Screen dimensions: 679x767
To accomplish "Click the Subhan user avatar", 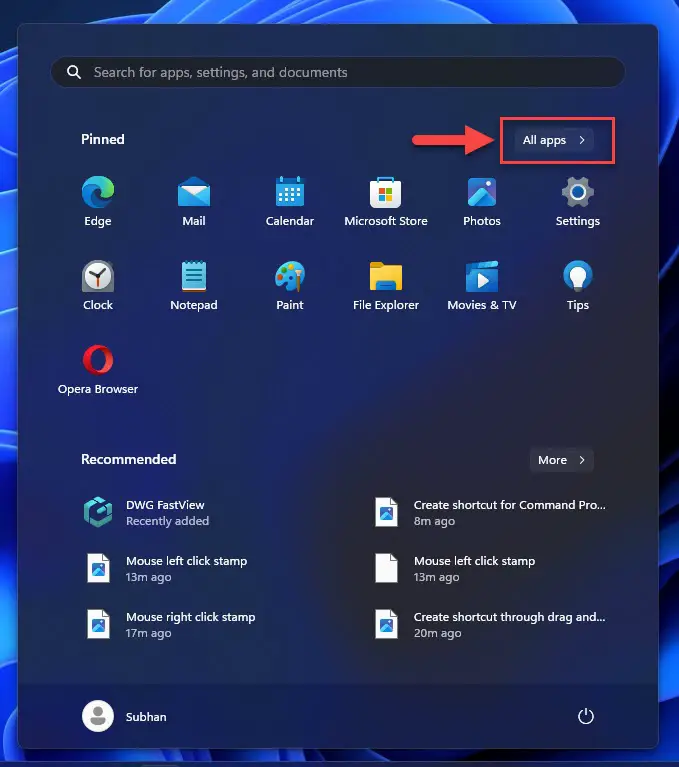I will click(98, 716).
